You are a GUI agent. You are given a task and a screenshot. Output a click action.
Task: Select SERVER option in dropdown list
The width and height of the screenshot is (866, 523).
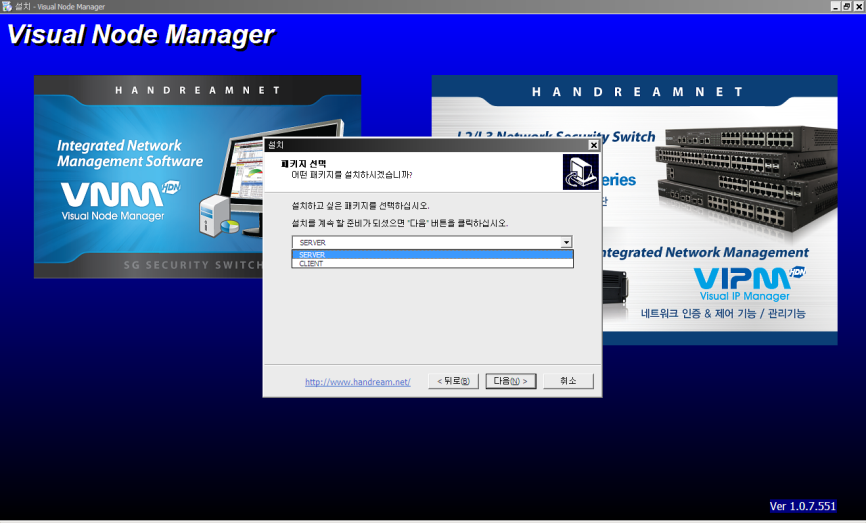432,255
